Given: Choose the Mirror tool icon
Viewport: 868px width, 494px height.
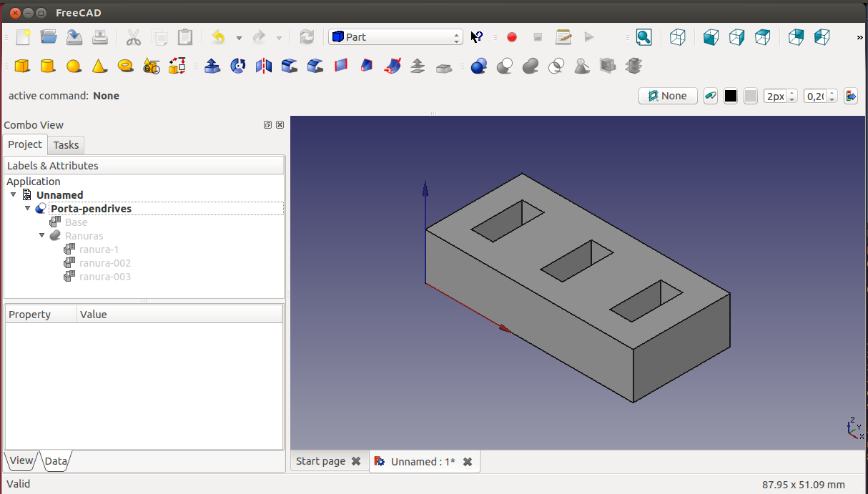Looking at the screenshot, I should 264,66.
